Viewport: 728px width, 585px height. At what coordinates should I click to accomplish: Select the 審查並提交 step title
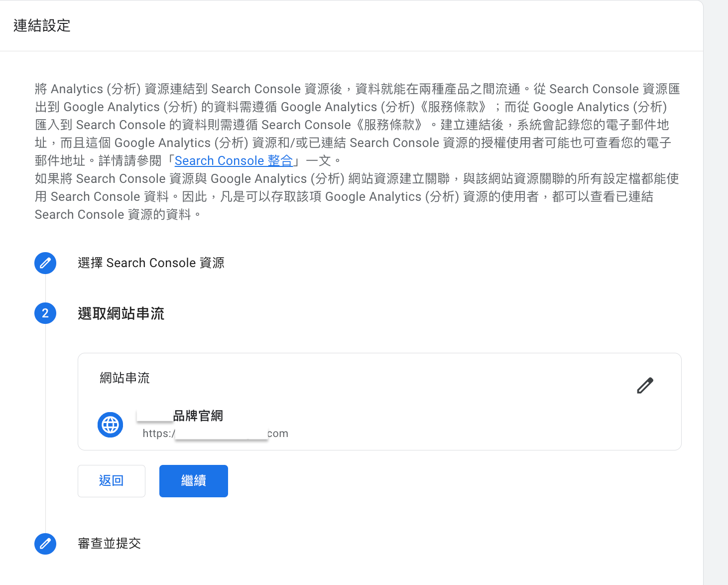click(110, 544)
